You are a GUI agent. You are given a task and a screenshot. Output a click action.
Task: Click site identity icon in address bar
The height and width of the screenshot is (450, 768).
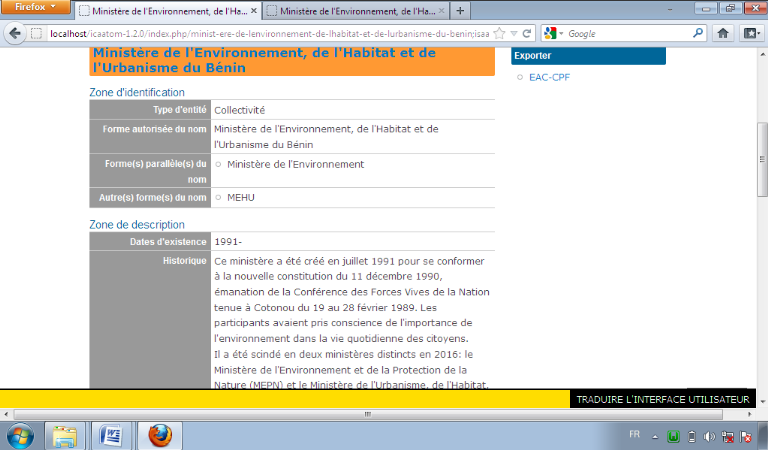coord(36,34)
